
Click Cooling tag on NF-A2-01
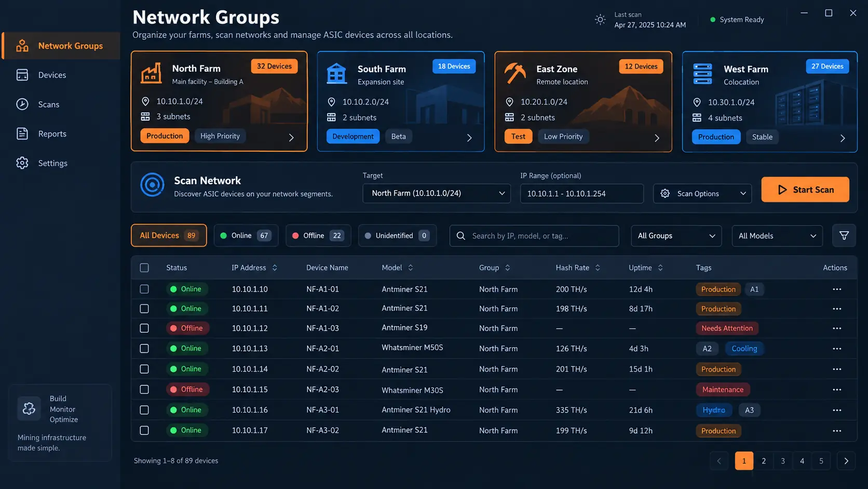[x=744, y=349]
